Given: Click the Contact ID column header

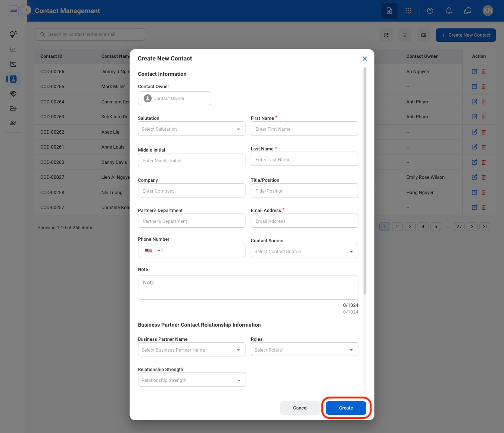Looking at the screenshot, I should pyautogui.click(x=51, y=56).
